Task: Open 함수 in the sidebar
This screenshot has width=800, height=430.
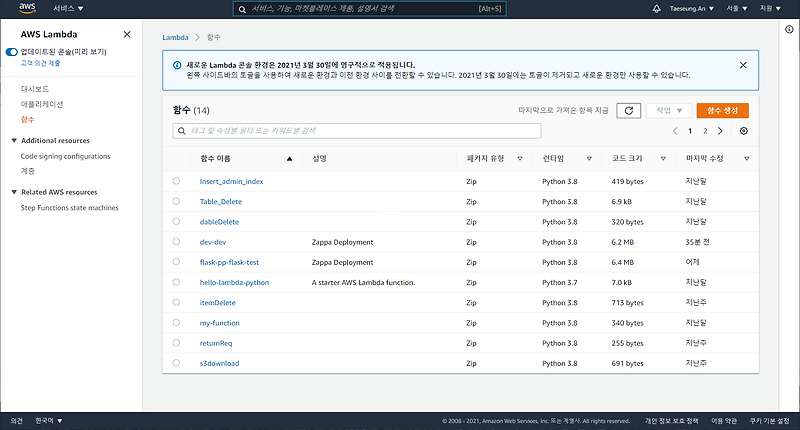Action: (28, 119)
